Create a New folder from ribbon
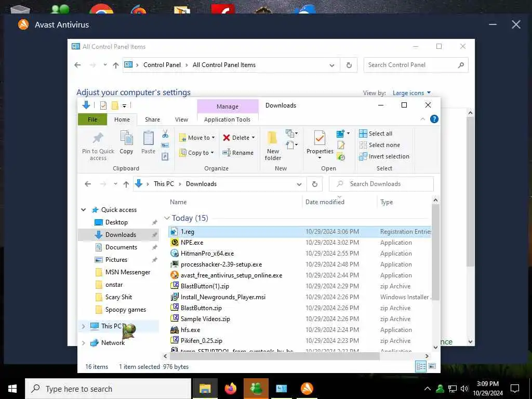This screenshot has height=399, width=532. click(273, 146)
